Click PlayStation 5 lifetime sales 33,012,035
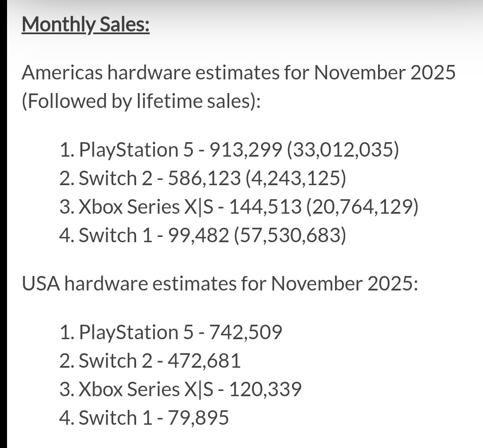The image size is (483, 448). point(343,150)
